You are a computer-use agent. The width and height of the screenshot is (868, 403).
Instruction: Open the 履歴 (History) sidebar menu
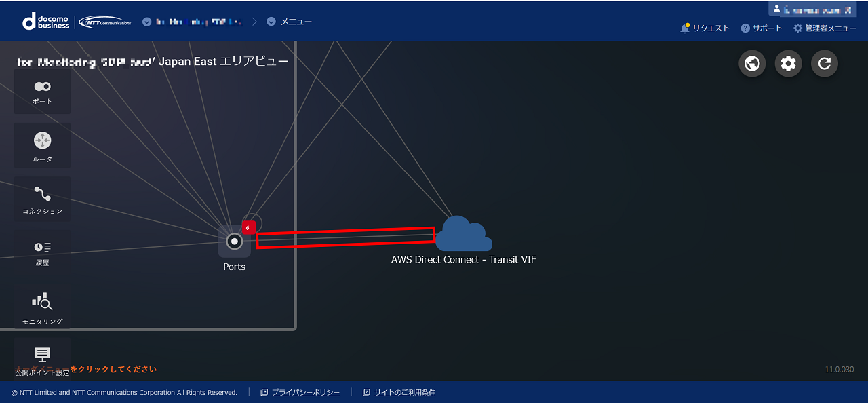[x=42, y=252]
